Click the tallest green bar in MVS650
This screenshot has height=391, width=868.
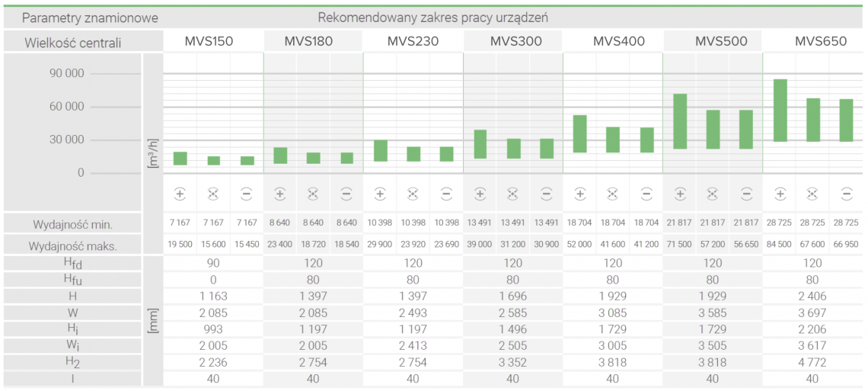coord(780,110)
